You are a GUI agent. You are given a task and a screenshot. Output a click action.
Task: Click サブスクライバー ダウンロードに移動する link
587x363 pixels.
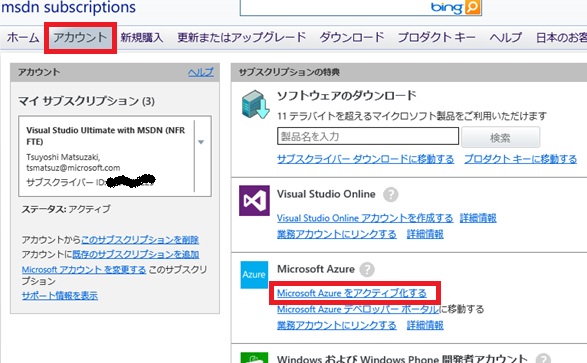(x=365, y=159)
